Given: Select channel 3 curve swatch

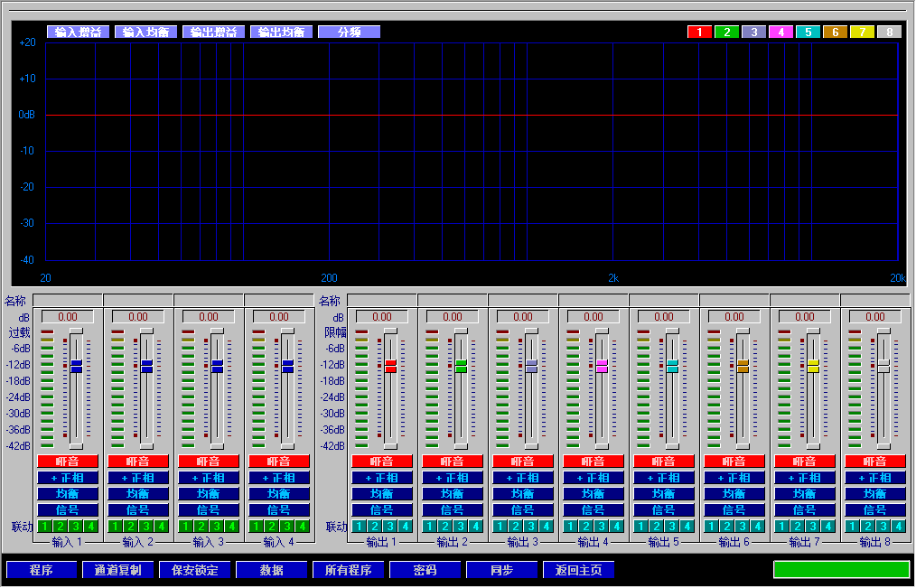Looking at the screenshot, I should 754,33.
